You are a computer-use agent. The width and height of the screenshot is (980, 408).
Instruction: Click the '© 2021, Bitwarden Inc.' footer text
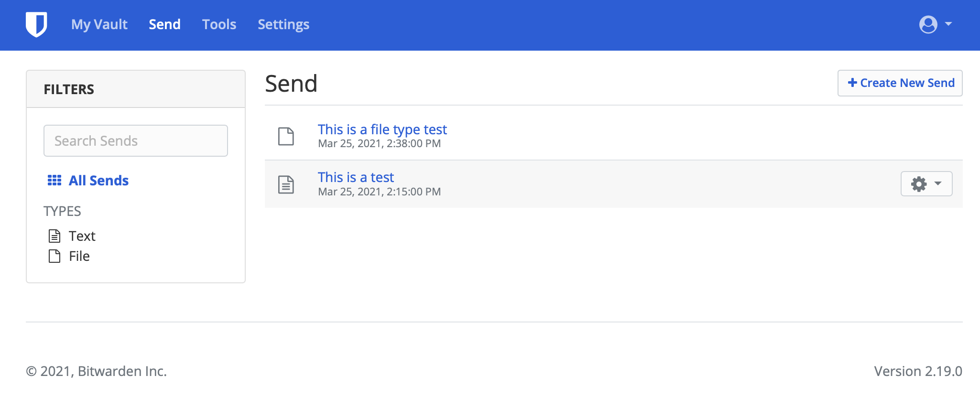97,371
